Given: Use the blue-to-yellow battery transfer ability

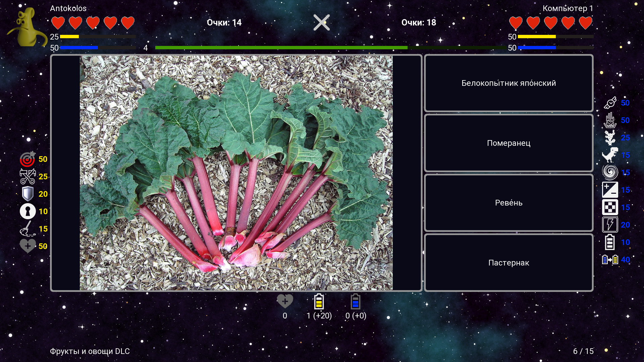Looking at the screenshot, I should coord(610,260).
